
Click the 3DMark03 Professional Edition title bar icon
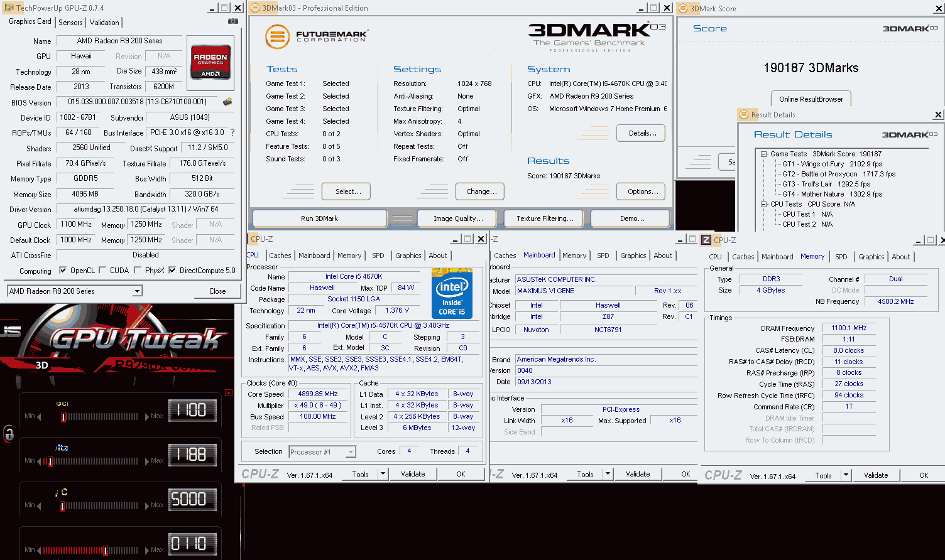(255, 8)
